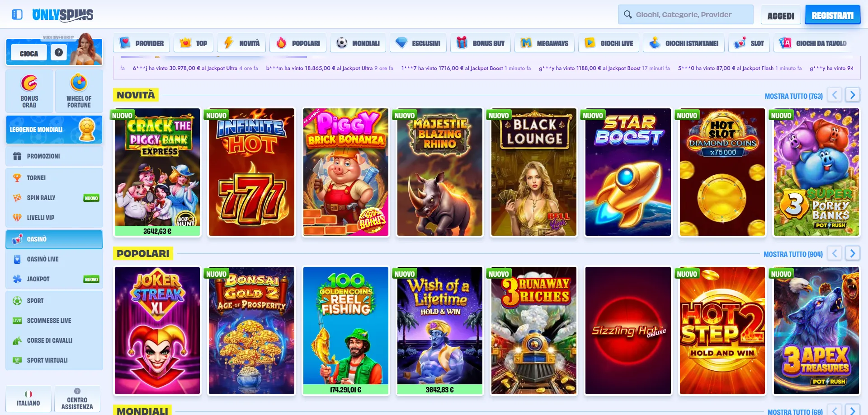Select Casinò in the sidebar
868x415 pixels.
(54, 239)
